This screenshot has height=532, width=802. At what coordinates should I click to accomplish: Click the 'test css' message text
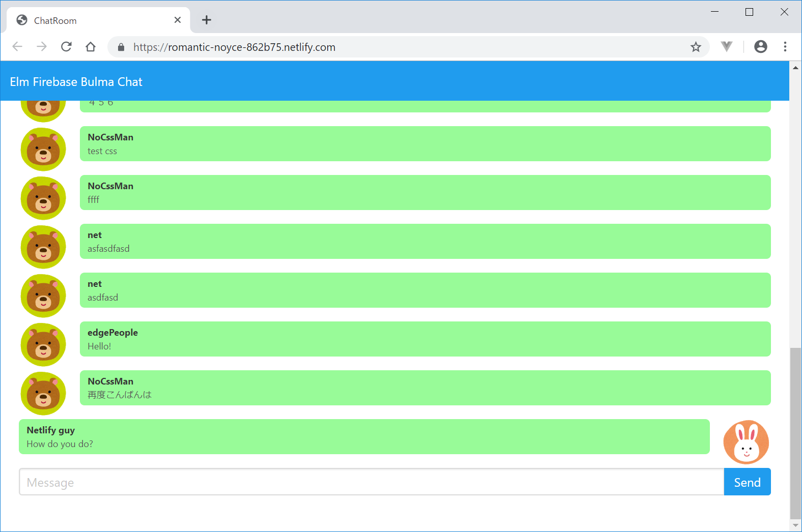[102, 151]
